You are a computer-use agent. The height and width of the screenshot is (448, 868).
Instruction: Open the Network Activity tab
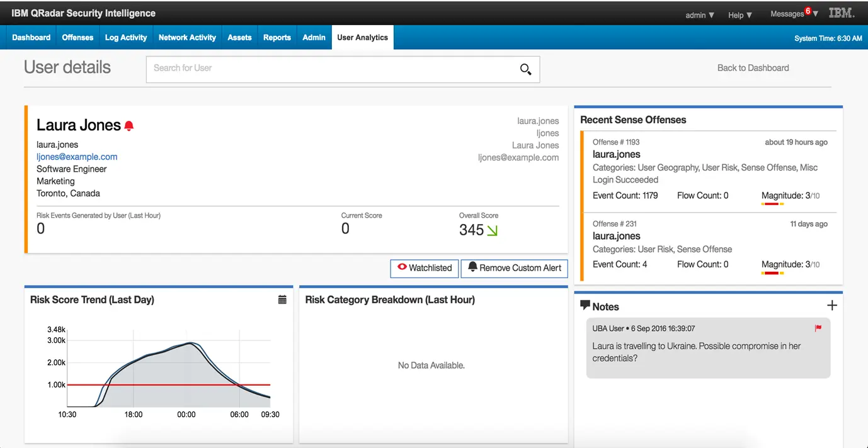click(x=187, y=37)
